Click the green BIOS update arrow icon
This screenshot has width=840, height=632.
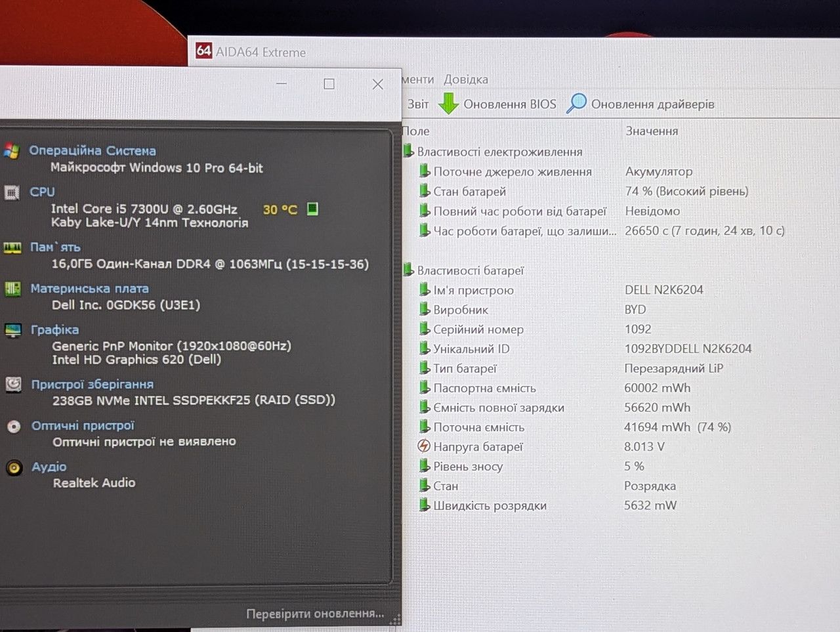pos(448,104)
